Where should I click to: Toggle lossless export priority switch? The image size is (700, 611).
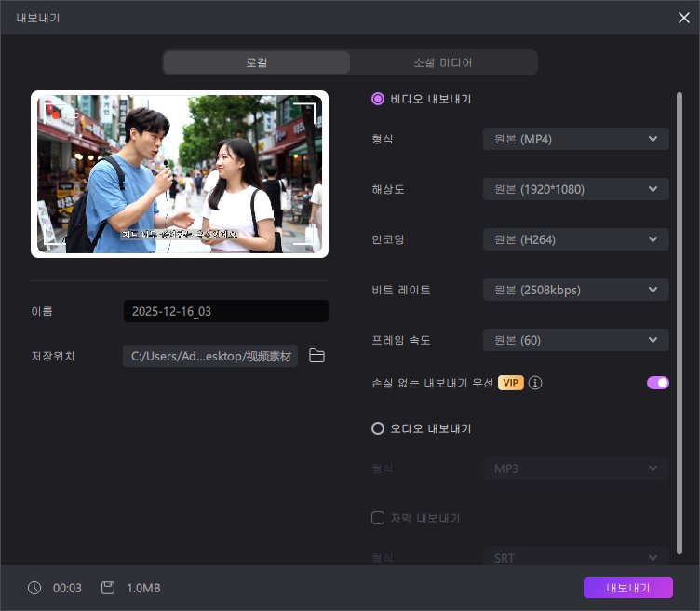tap(658, 383)
